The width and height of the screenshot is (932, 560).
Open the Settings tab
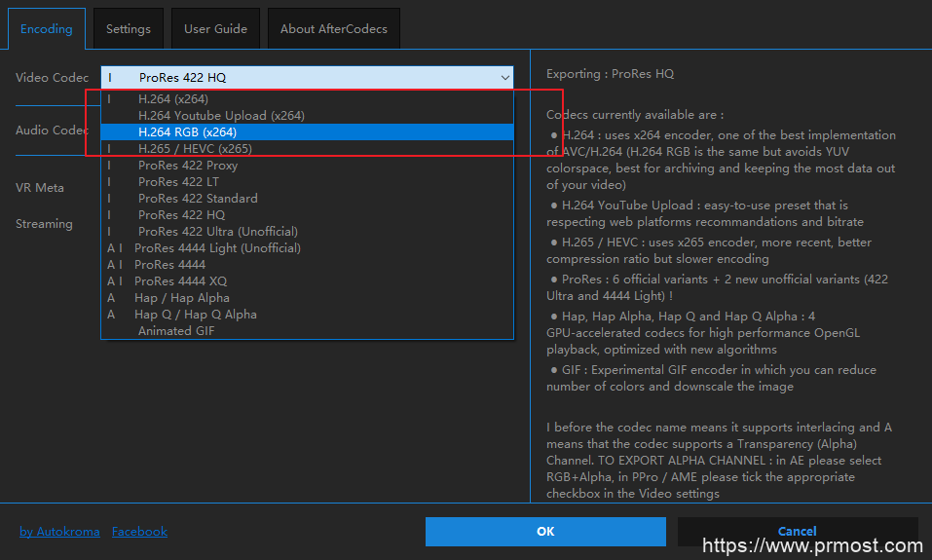[x=129, y=28]
